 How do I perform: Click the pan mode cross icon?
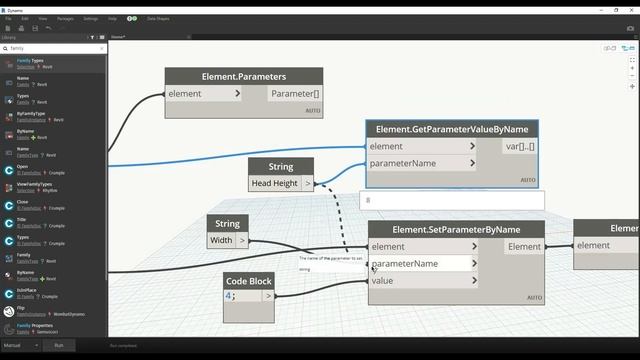click(x=632, y=87)
